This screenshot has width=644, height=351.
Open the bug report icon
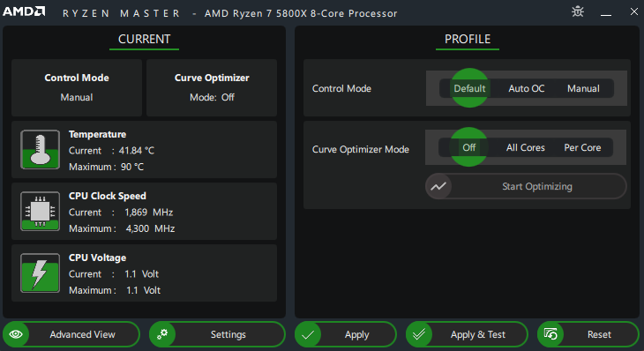[x=578, y=11]
